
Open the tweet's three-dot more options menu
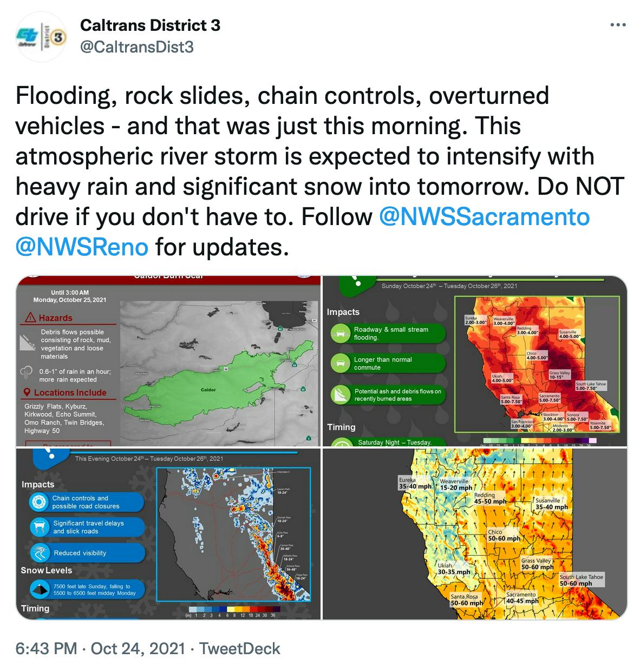click(618, 25)
